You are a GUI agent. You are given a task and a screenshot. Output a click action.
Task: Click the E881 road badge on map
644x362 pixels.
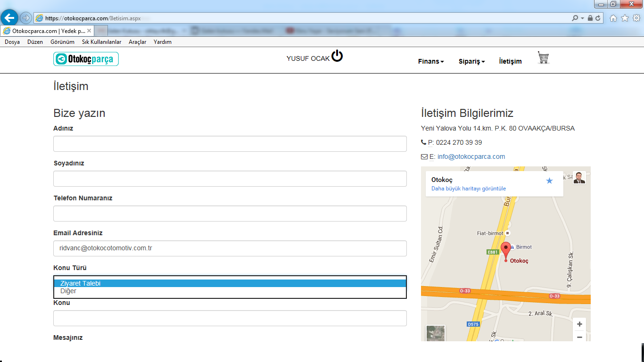493,252
